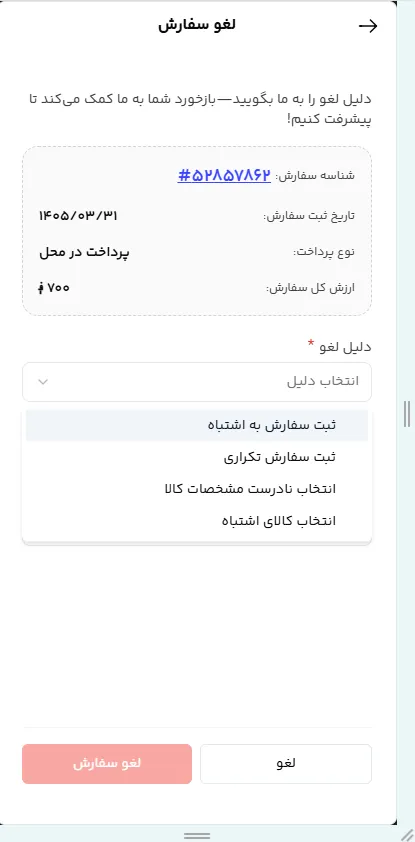This screenshot has width=415, height=842.
Task: Click the red لغو سفارش button
Action: pyautogui.click(x=107, y=764)
